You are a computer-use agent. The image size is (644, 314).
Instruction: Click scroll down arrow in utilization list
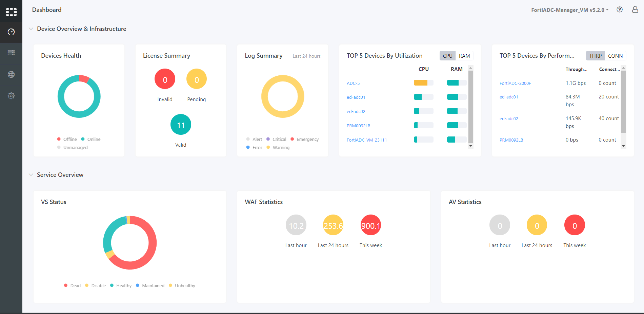coord(470,146)
